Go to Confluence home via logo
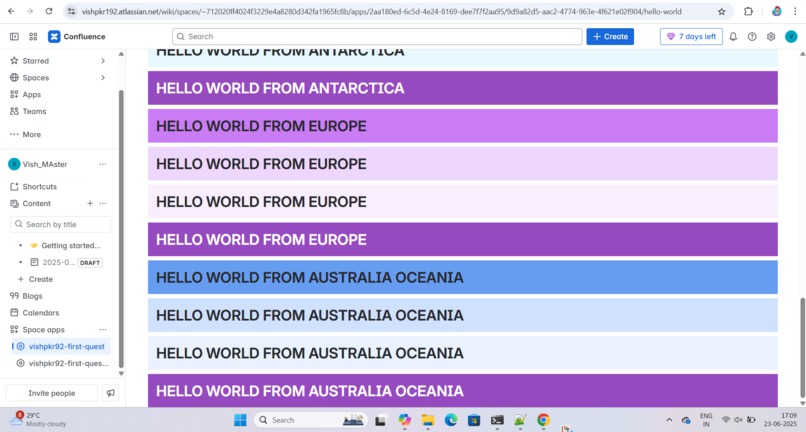Screen dimensions: 806x432 tap(77, 37)
